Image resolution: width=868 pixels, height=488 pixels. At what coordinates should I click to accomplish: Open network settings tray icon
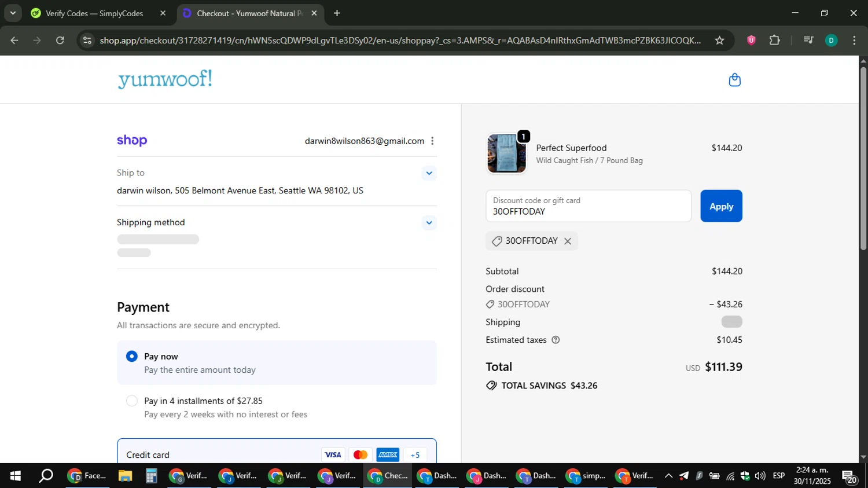click(730, 476)
